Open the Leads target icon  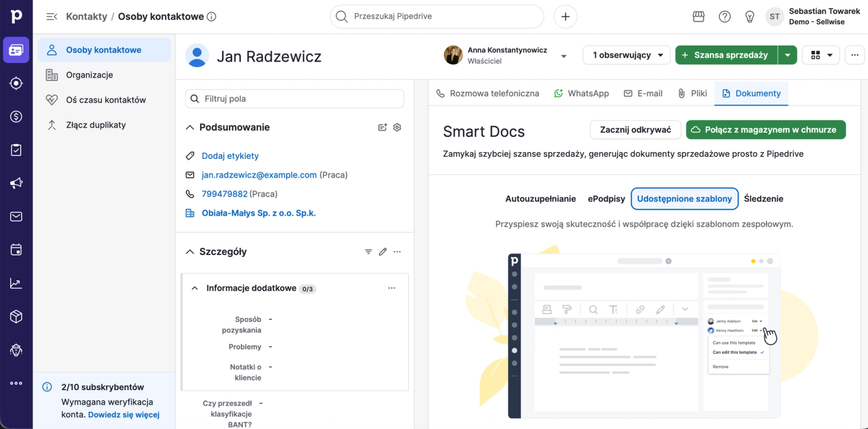pyautogui.click(x=16, y=83)
